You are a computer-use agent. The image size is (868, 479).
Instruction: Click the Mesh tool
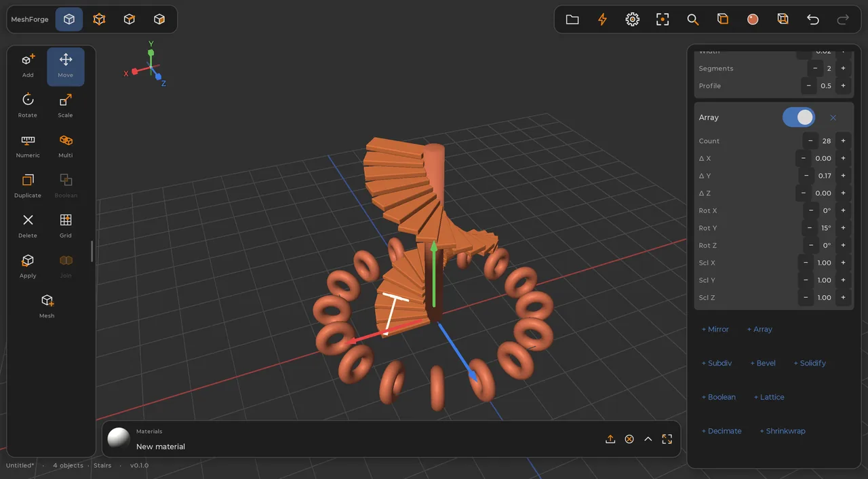coord(47,306)
